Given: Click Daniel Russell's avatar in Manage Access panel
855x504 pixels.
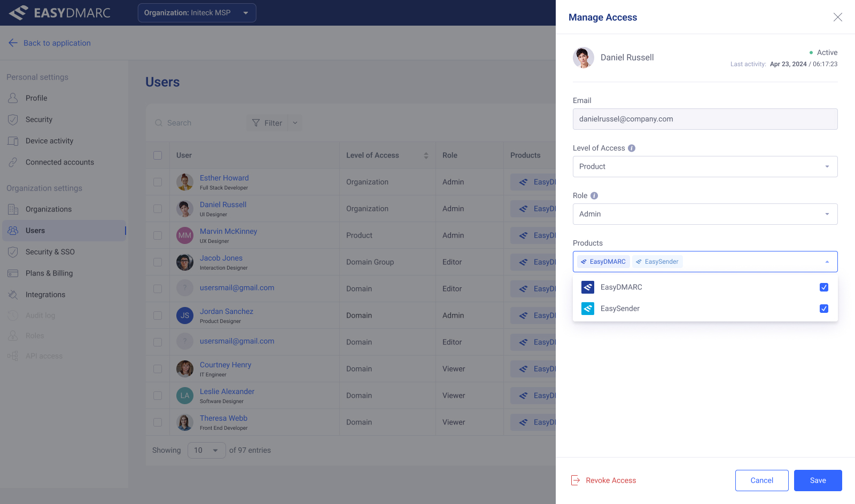Looking at the screenshot, I should click(584, 58).
